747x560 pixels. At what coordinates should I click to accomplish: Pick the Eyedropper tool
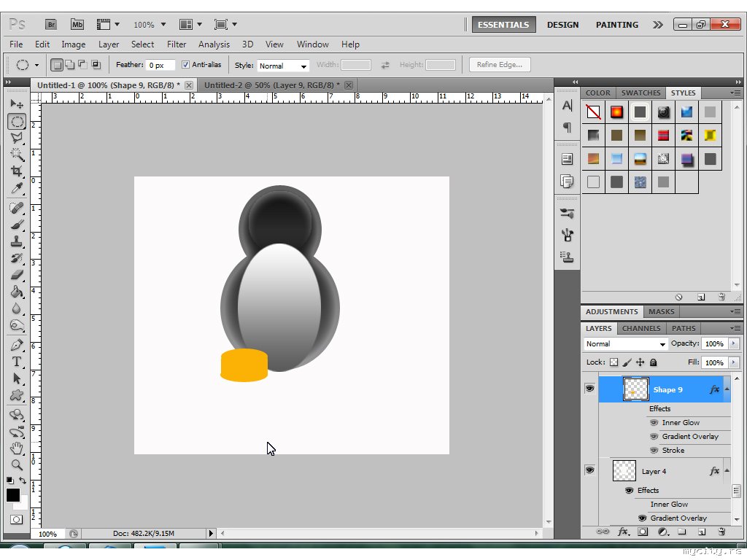(x=17, y=189)
